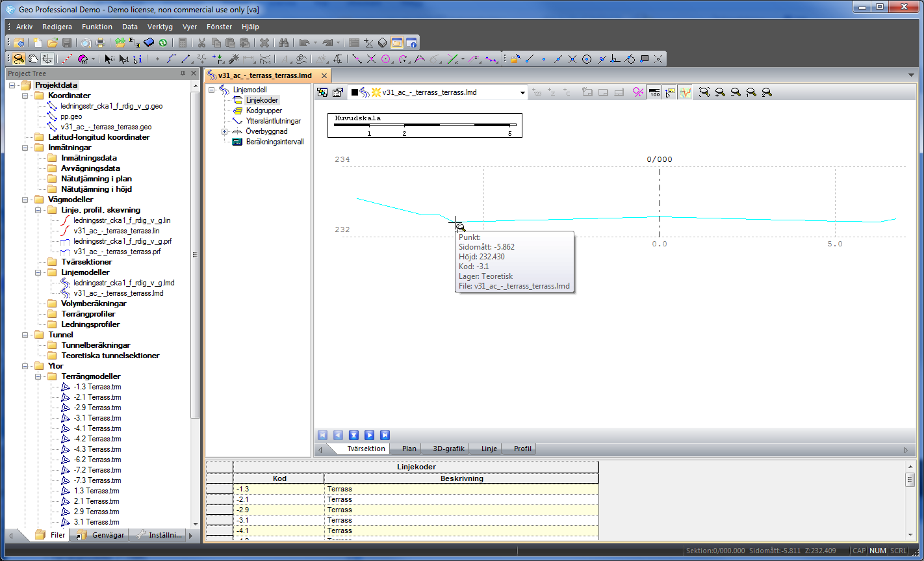
Task: Click the magenta circle tool icon
Action: click(x=386, y=59)
